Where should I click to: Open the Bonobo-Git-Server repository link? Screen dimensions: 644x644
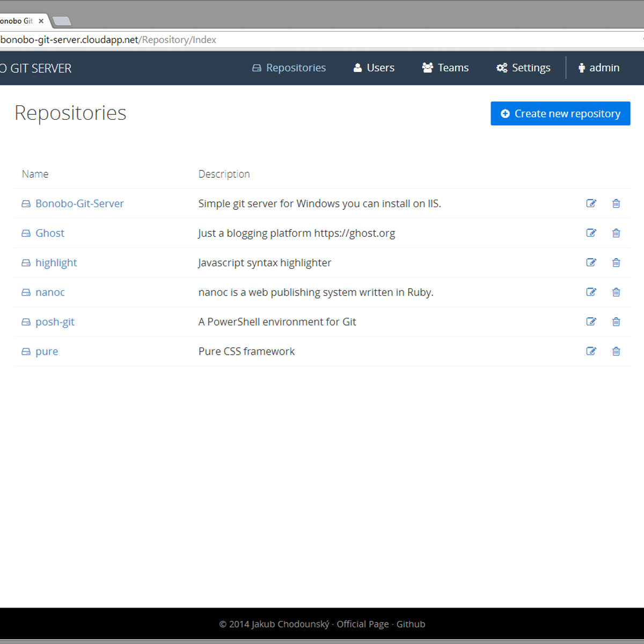click(79, 203)
